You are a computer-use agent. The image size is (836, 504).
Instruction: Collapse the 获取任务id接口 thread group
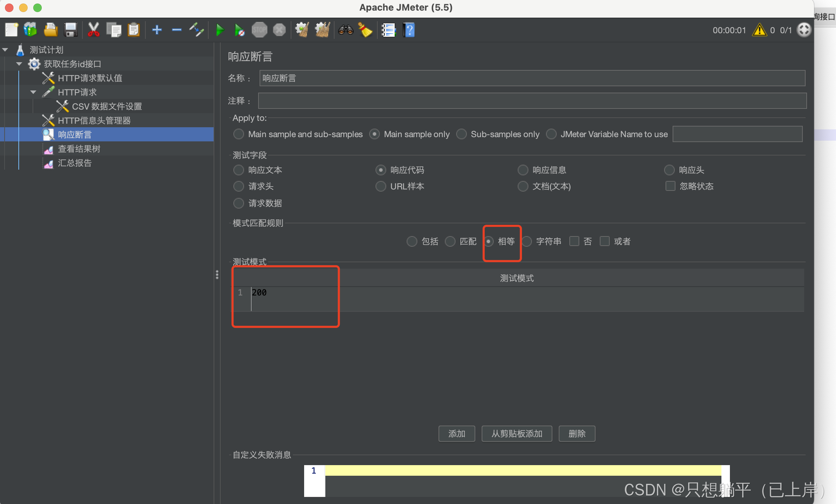(x=19, y=64)
